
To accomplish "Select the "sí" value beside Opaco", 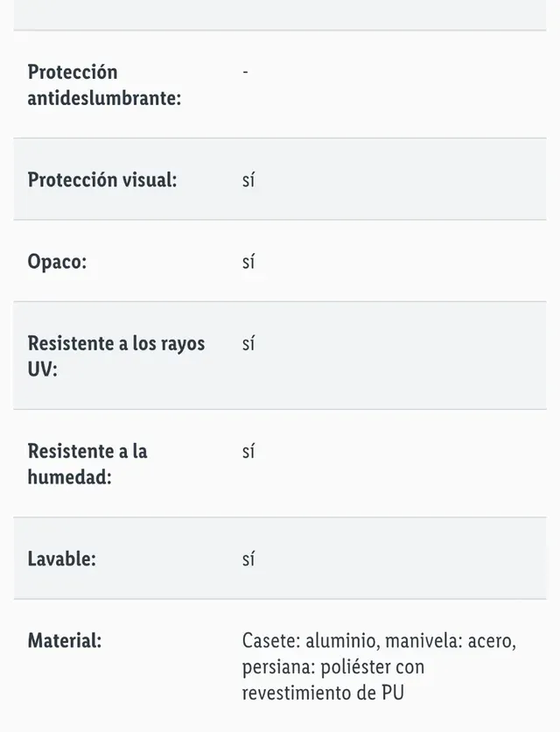I will 248,263.
